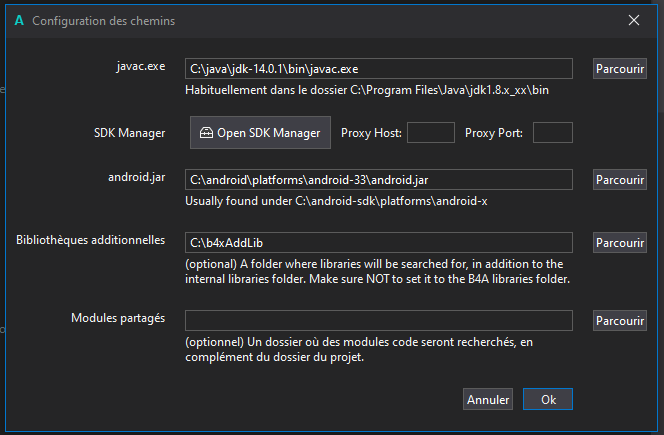
Task: Focus the Proxy Port field
Action: coord(552,132)
